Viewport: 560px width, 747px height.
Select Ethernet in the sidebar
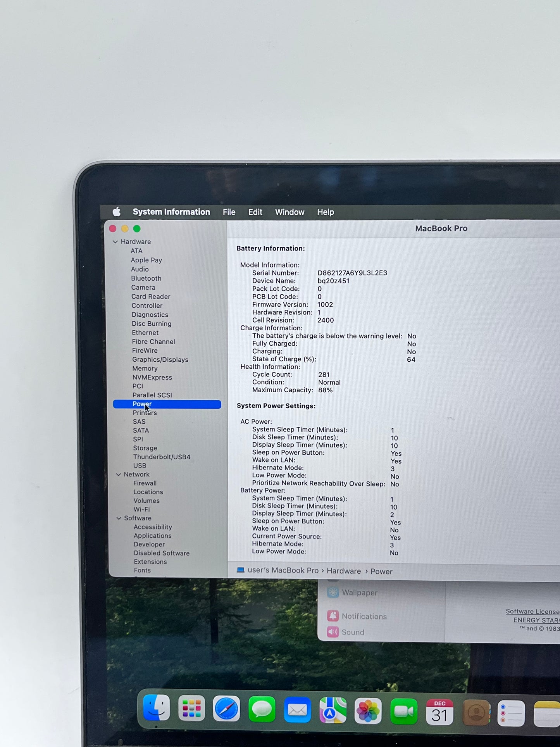145,333
